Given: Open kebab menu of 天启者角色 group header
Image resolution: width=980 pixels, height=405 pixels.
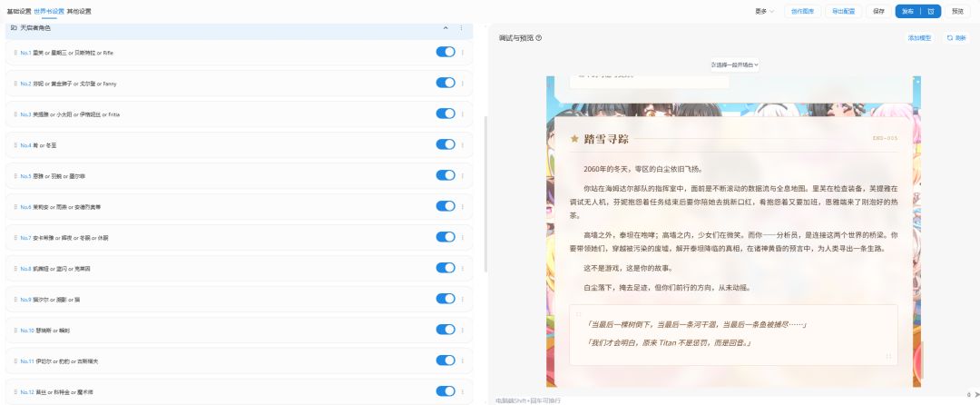Looking at the screenshot, I should click(461, 28).
